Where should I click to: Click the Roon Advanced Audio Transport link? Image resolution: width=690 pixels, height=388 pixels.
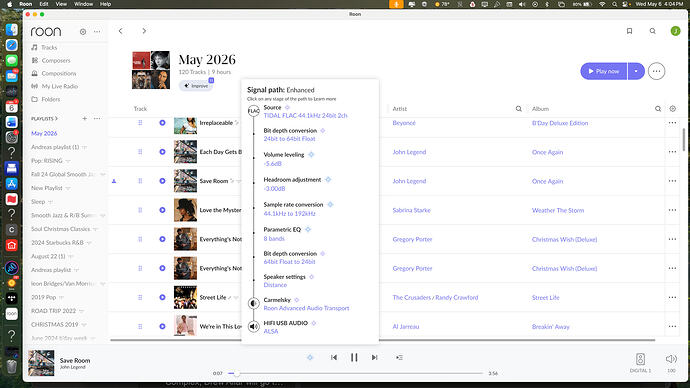coord(306,308)
